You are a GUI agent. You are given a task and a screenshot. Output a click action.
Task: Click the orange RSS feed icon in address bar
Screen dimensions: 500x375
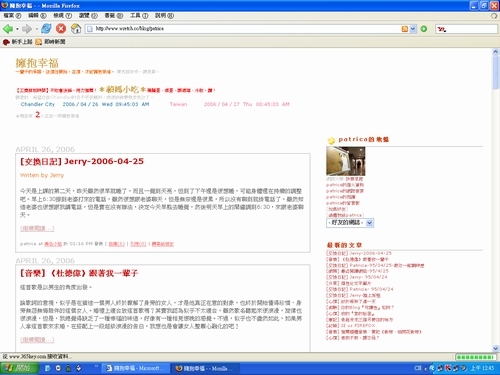coord(405,29)
